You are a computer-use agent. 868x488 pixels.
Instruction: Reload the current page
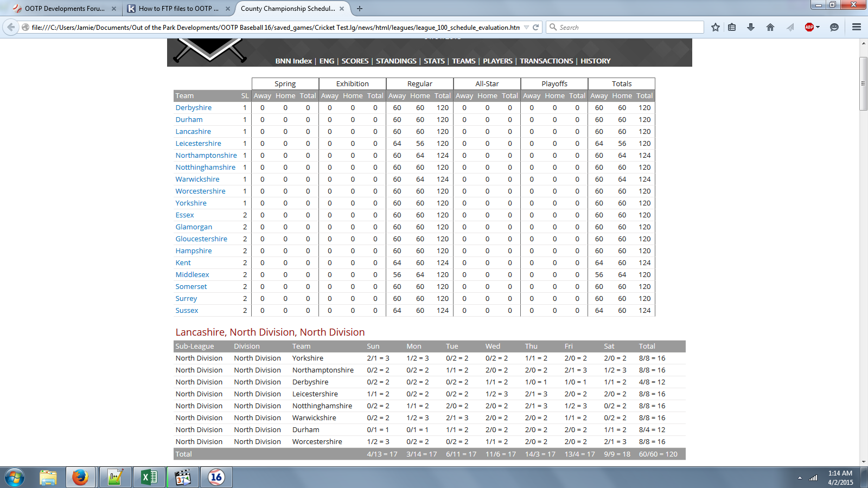click(536, 27)
